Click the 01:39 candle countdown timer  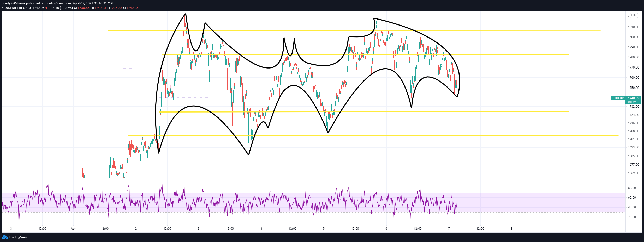pyautogui.click(x=632, y=102)
